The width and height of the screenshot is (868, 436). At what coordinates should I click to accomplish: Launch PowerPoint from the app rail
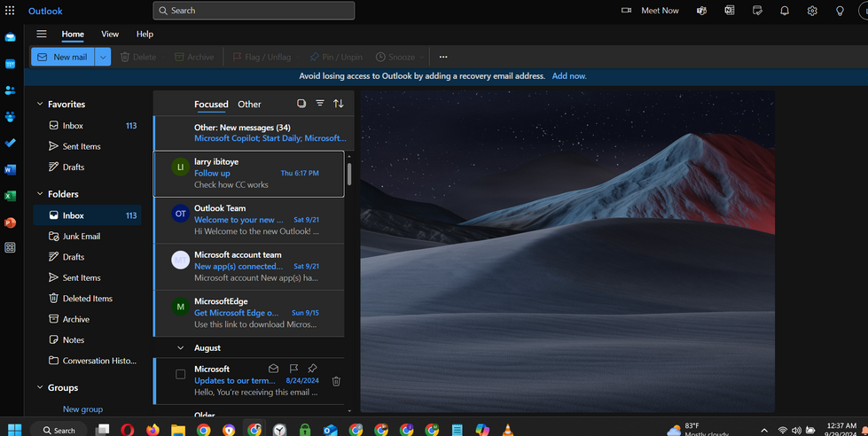[10, 222]
